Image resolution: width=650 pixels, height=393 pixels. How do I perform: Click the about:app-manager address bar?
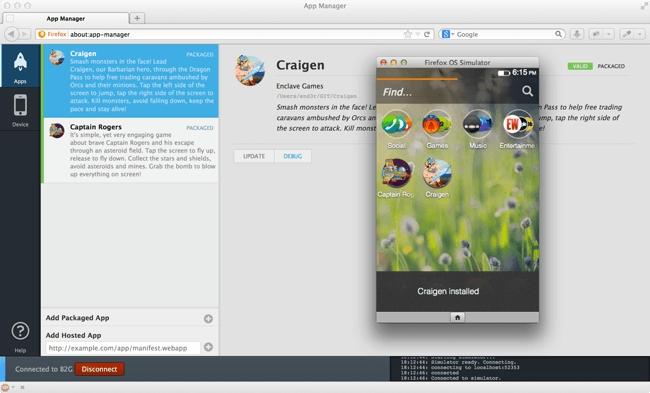pyautogui.click(x=236, y=34)
